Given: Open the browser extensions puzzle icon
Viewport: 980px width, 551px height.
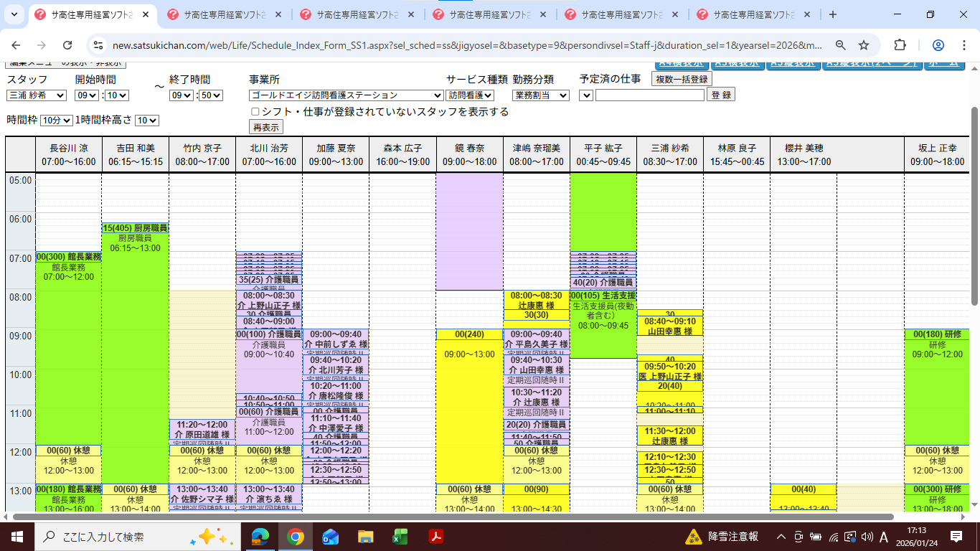Looking at the screenshot, I should tap(900, 45).
